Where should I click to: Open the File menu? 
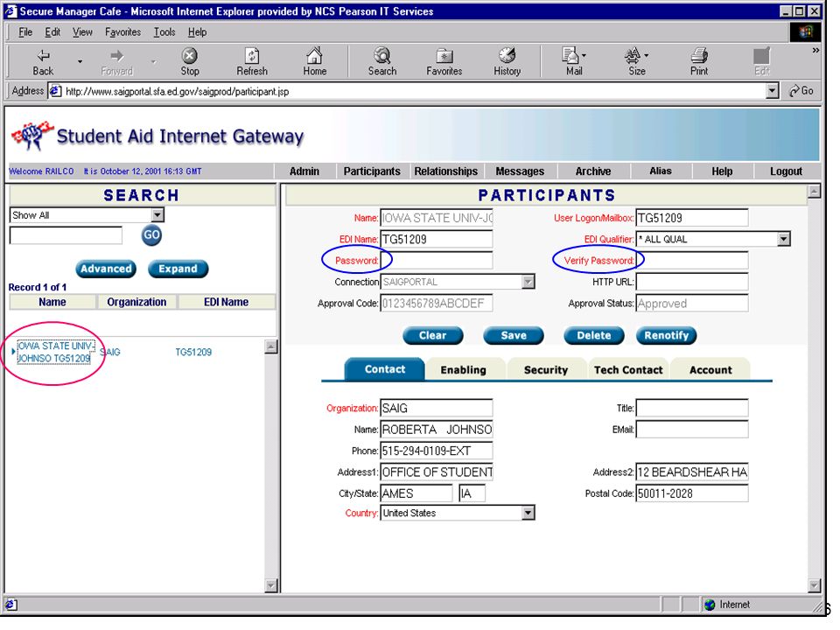(25, 32)
